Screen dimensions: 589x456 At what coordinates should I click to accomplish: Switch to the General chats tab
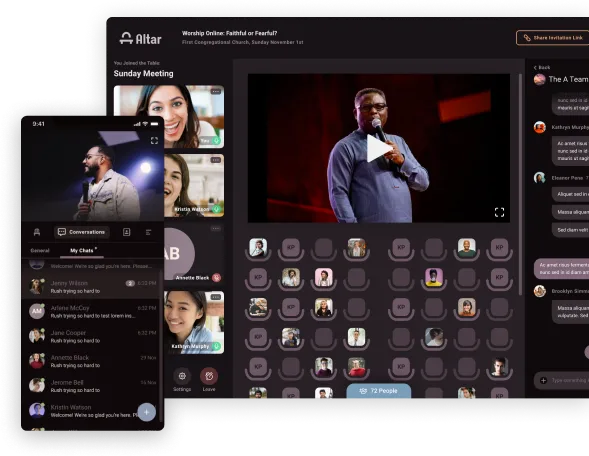tap(40, 251)
